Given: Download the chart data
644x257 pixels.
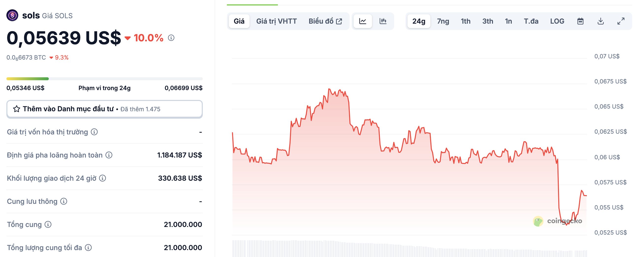Looking at the screenshot, I should pos(600,21).
